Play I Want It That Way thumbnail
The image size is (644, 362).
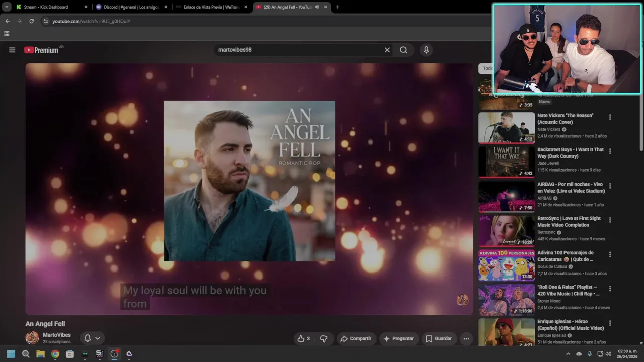point(507,162)
